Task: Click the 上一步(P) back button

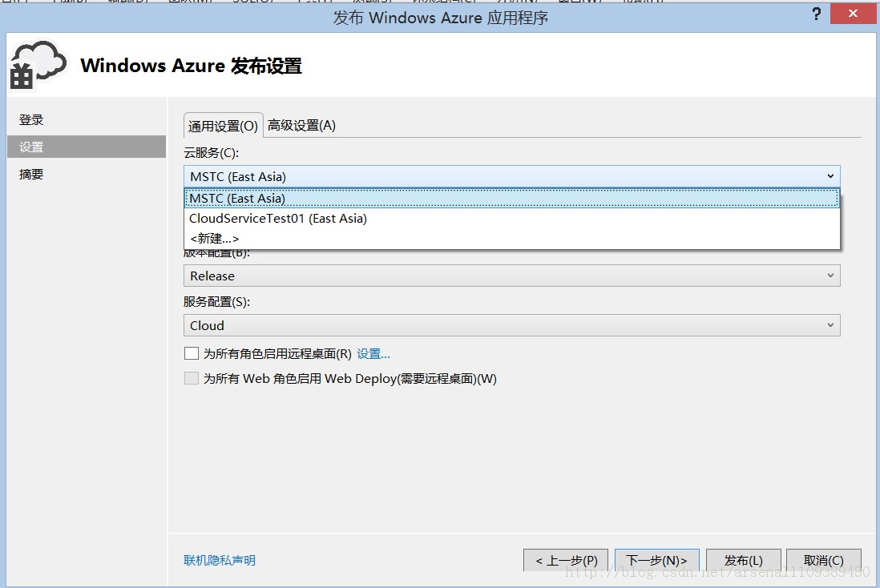Action: pyautogui.click(x=566, y=560)
